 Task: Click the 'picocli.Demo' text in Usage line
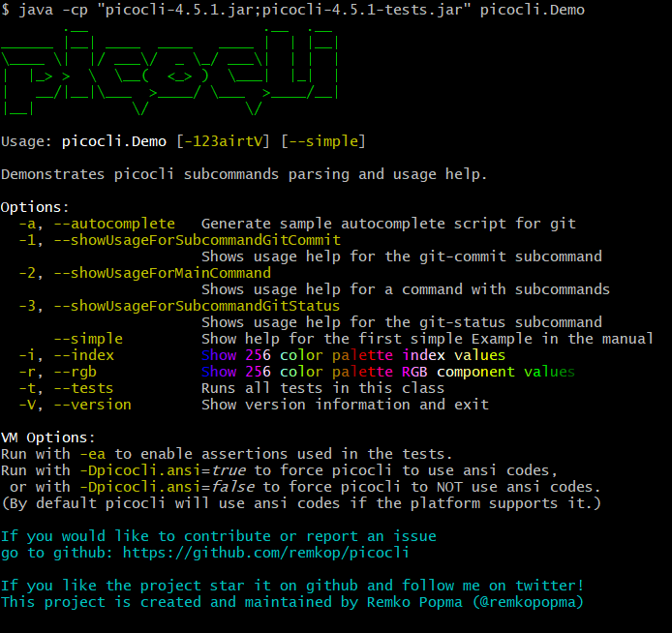click(x=114, y=141)
